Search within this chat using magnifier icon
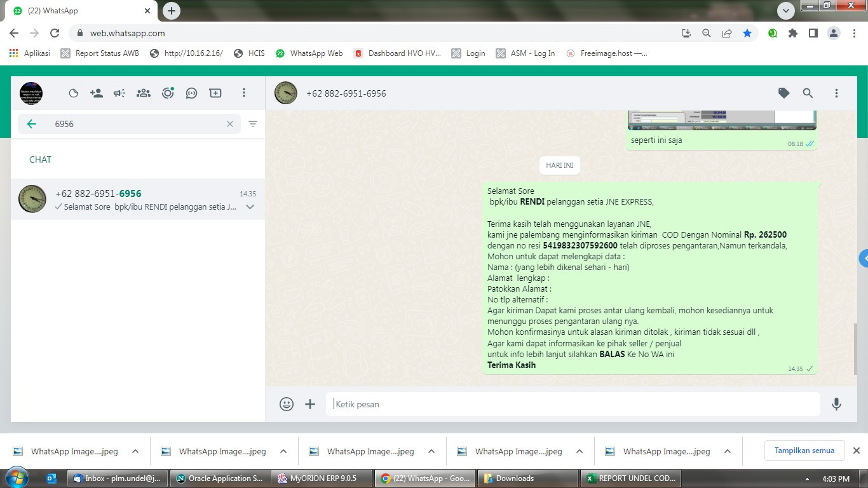Screen dimensions: 868x488 tap(808, 93)
